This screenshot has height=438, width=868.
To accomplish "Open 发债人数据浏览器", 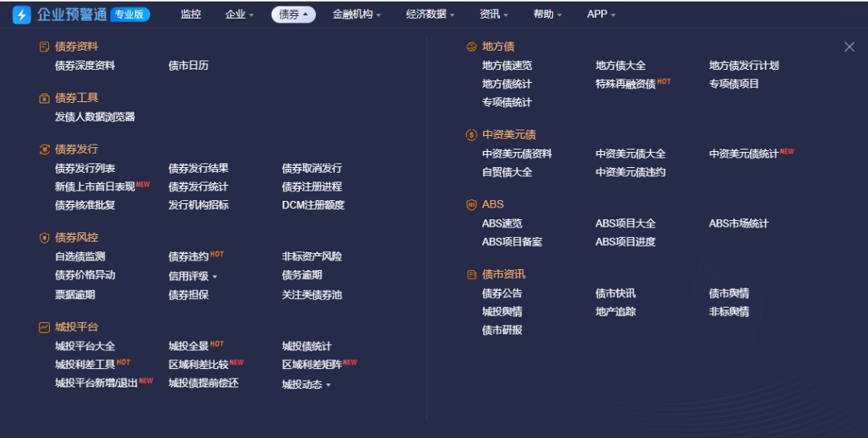I will pyautogui.click(x=95, y=117).
